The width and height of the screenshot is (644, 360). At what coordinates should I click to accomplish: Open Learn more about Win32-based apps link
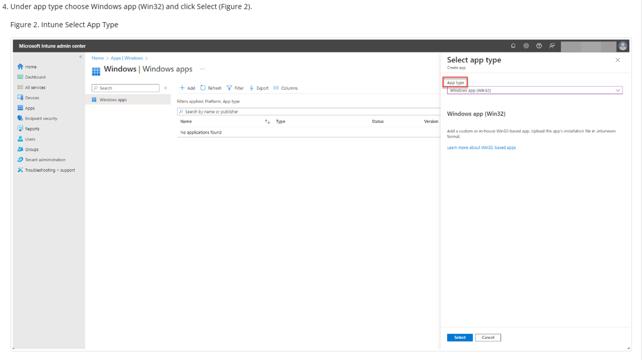481,148
